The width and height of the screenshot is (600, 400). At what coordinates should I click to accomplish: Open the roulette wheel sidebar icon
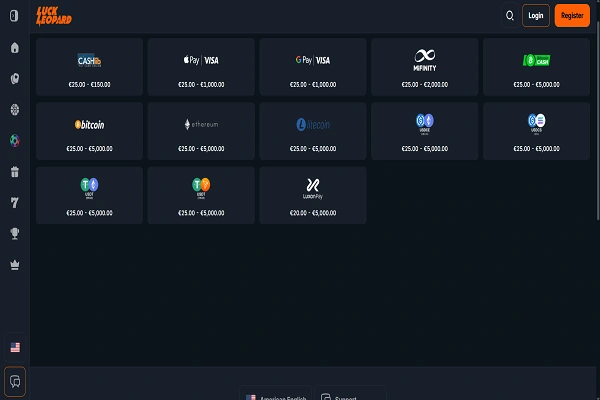click(x=15, y=109)
